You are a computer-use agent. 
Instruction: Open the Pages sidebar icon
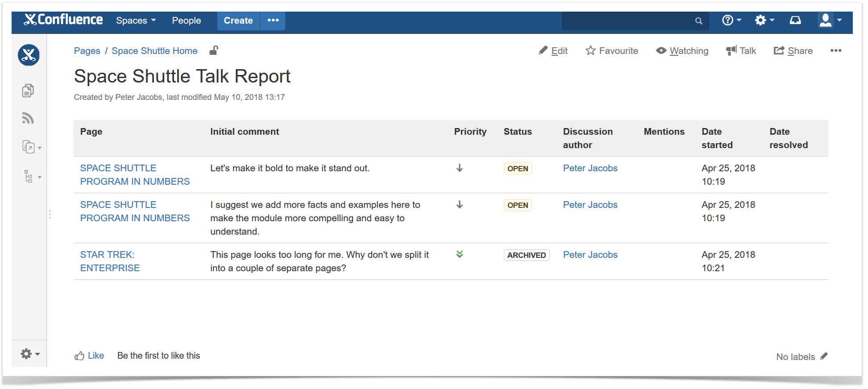click(28, 91)
